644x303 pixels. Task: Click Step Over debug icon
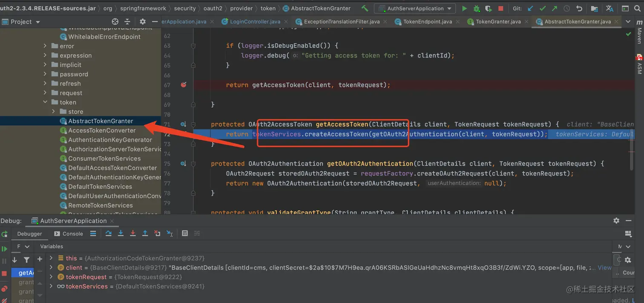[108, 233]
